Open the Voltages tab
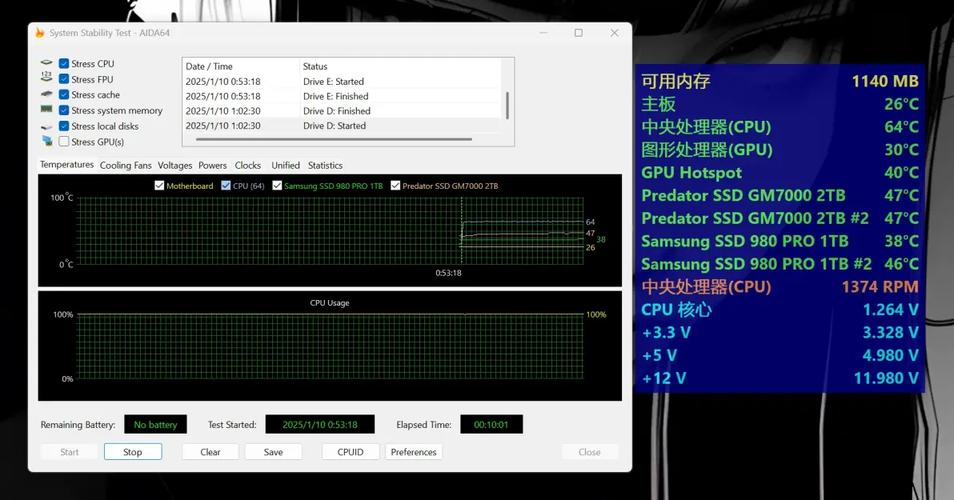The image size is (954, 500). (x=175, y=165)
